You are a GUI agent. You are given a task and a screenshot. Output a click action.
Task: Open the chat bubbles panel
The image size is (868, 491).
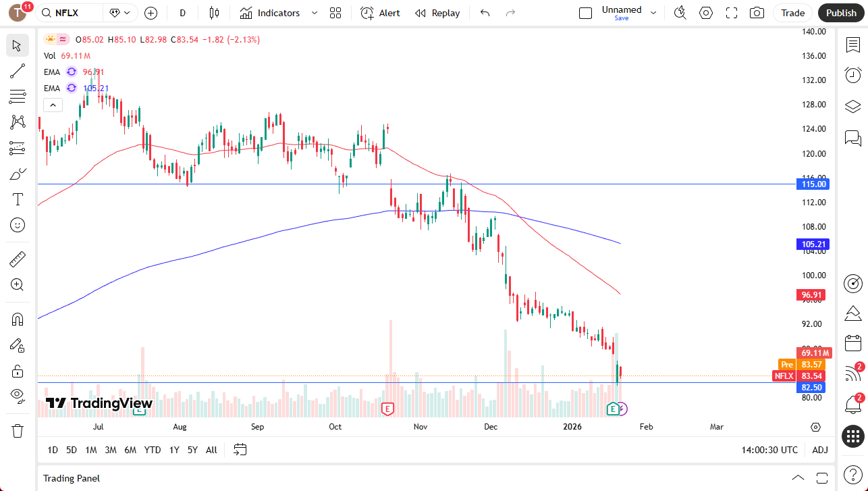853,138
